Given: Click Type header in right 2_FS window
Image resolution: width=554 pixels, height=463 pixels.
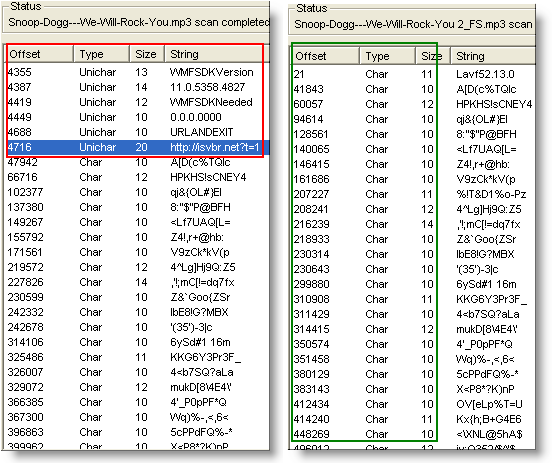Looking at the screenshot, I should tap(387, 56).
